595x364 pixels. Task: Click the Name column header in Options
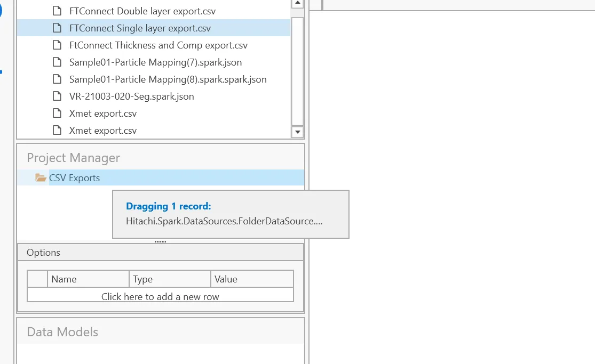tap(88, 279)
